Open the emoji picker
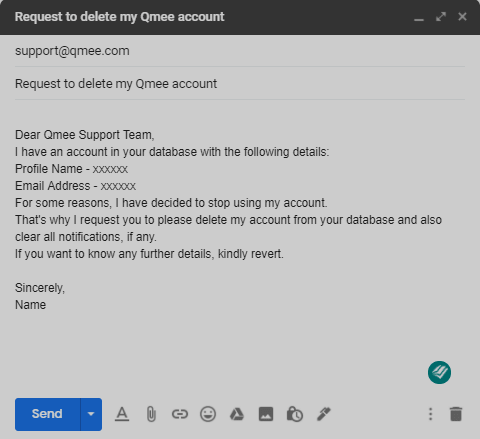The height and width of the screenshot is (439, 480). (208, 414)
